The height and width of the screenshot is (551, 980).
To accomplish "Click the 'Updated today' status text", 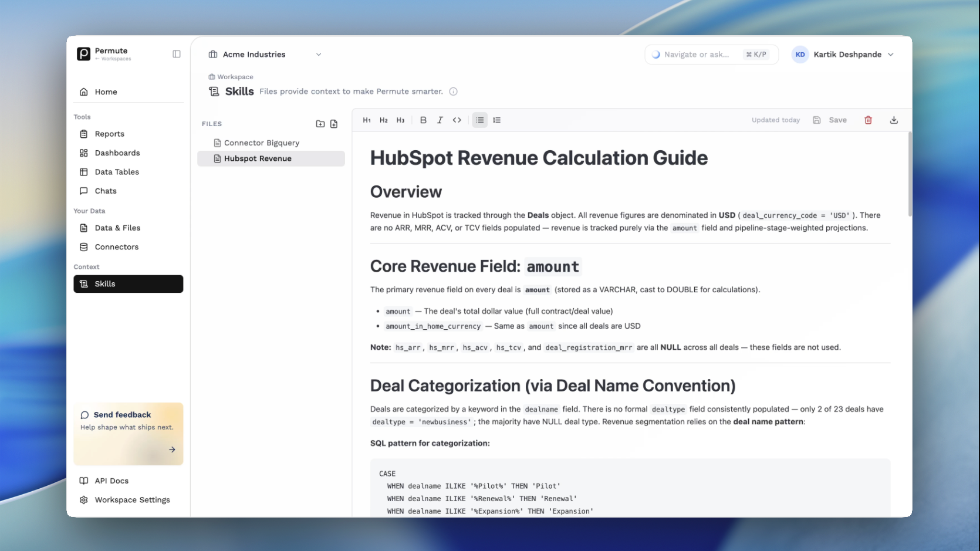I will [x=776, y=120].
